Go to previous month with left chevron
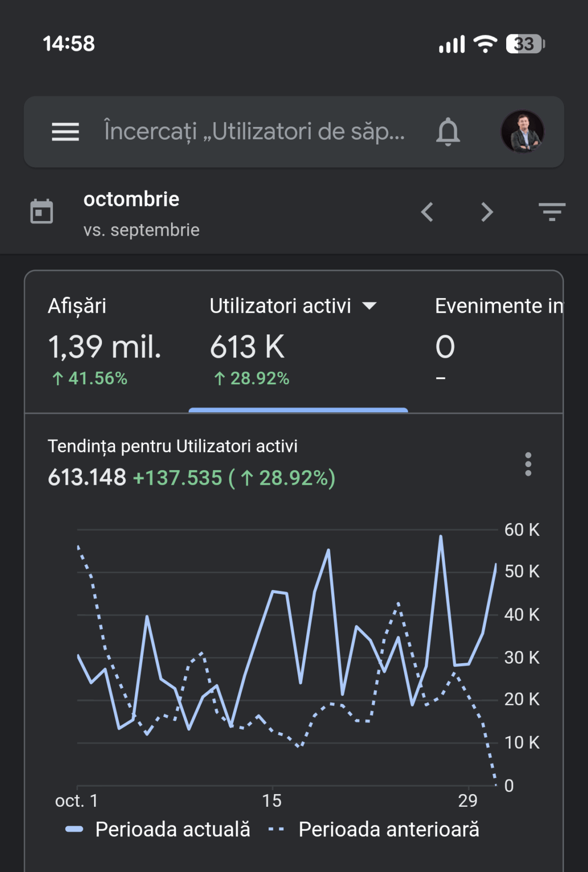 point(427,212)
